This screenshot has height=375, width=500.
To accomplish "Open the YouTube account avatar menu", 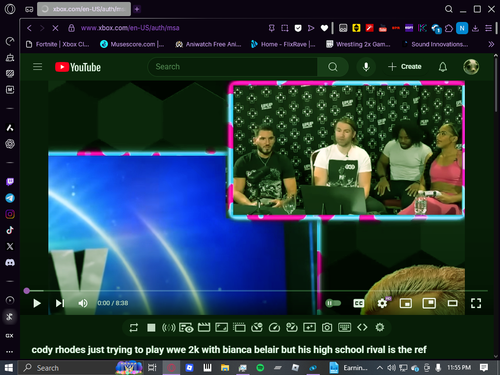I will tap(471, 67).
